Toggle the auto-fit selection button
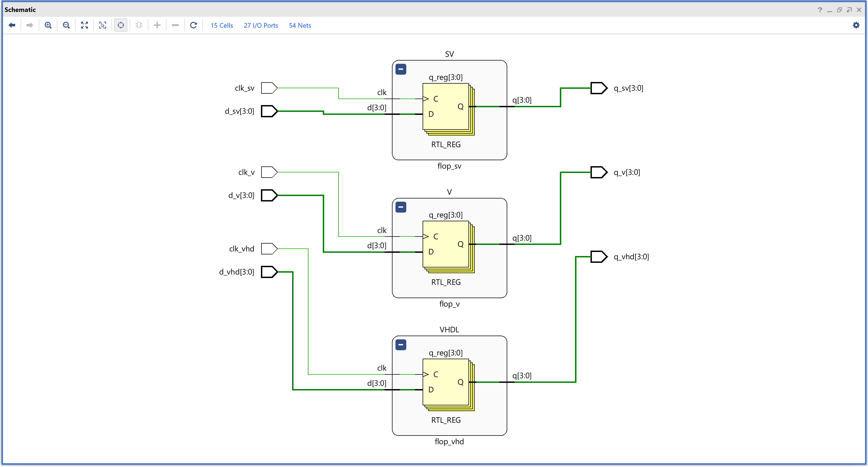Screen dimensions: 868x467 tap(121, 25)
